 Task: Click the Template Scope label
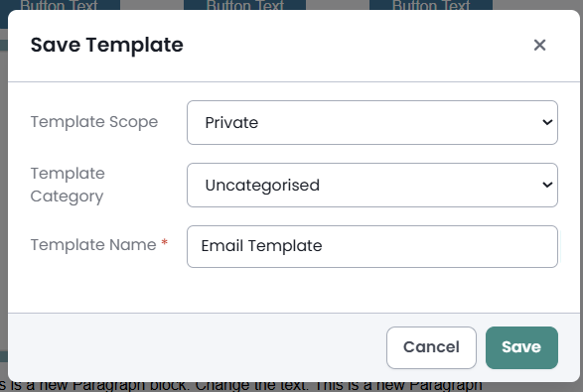94,122
